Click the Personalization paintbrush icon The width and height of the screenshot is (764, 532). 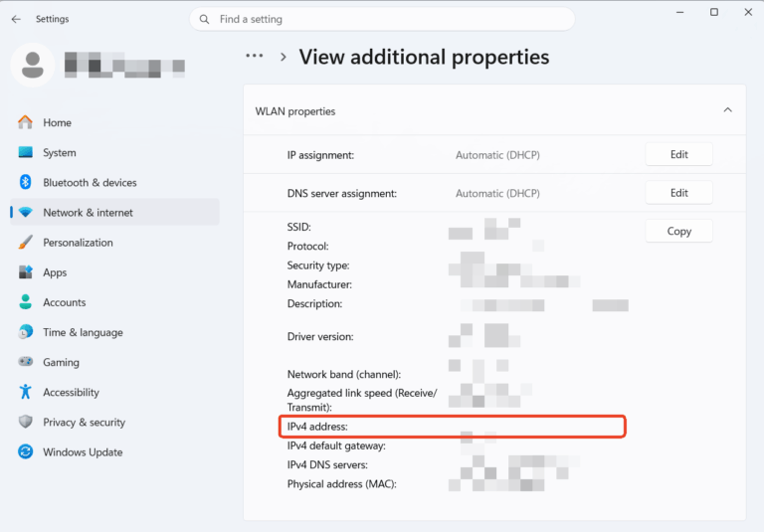coord(25,242)
